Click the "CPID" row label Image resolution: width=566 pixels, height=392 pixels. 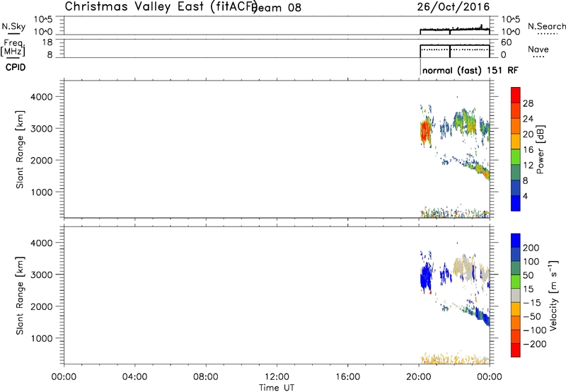click(16, 67)
